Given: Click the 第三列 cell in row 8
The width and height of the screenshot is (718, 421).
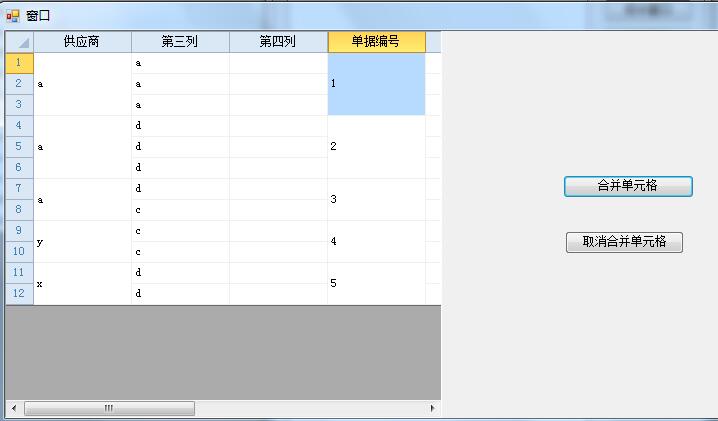Looking at the screenshot, I should click(x=180, y=210).
